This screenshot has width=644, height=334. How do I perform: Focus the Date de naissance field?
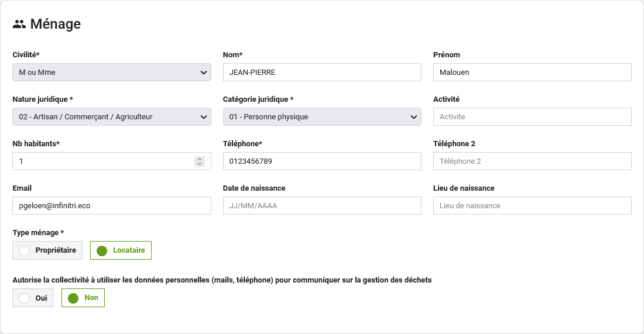[322, 206]
